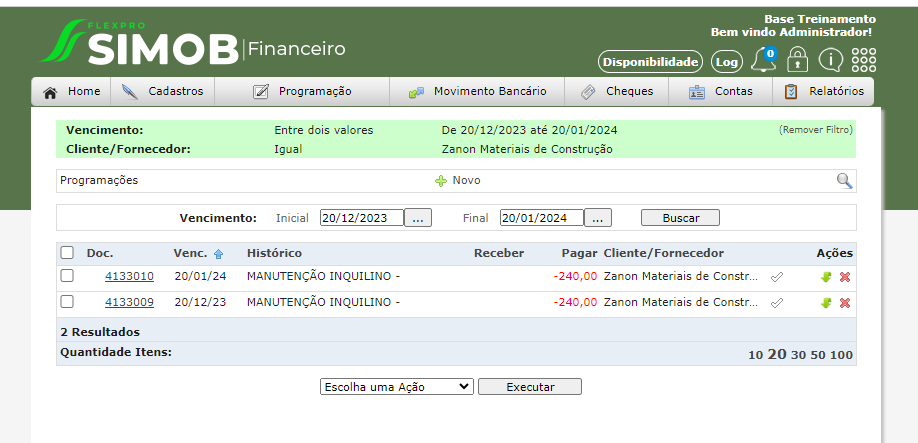This screenshot has height=443, width=918.
Task: Click the Relatórios clipboard icon
Action: pyautogui.click(x=791, y=91)
